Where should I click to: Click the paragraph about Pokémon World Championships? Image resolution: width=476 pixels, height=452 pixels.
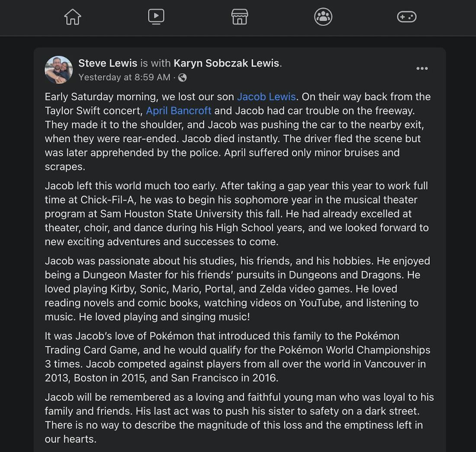pos(234,357)
